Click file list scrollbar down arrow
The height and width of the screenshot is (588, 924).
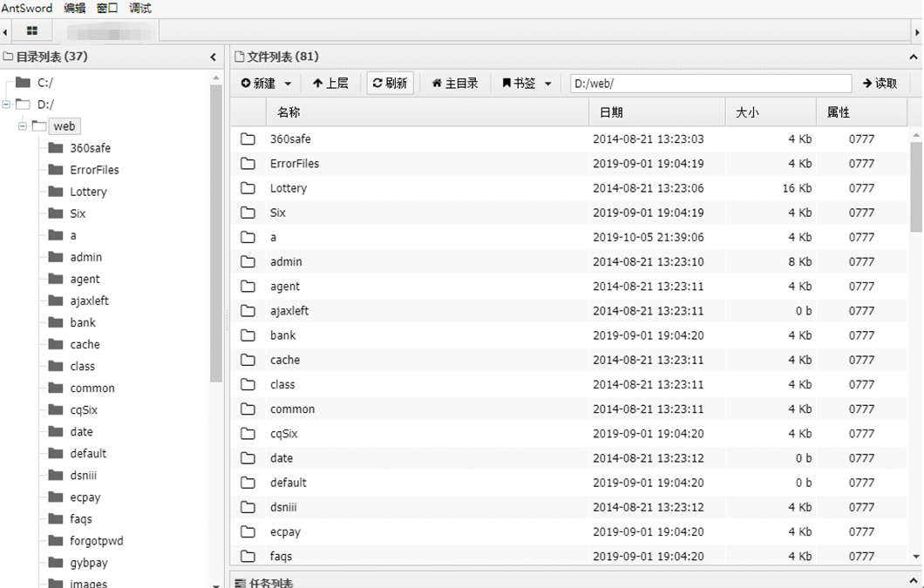pos(916,556)
